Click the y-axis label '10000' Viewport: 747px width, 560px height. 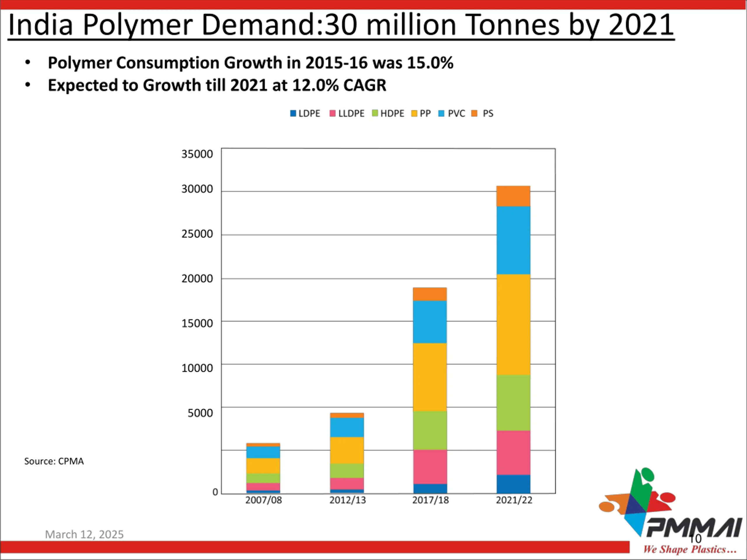pos(197,368)
